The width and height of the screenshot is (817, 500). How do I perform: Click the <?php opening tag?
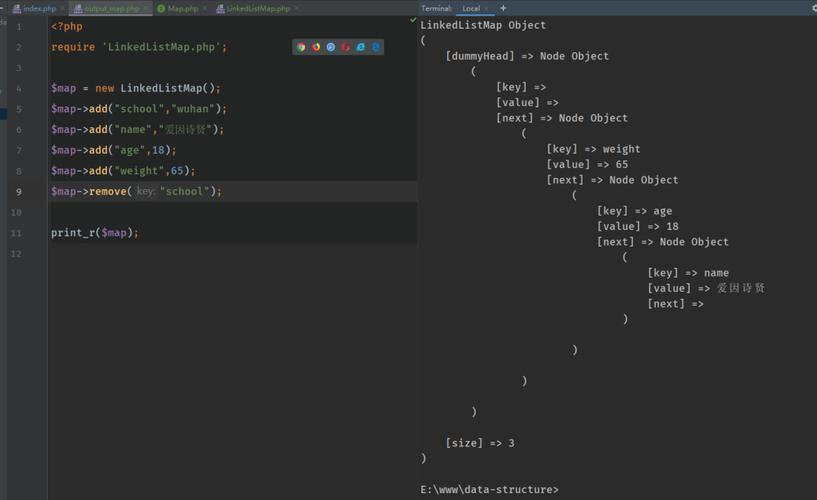click(67, 27)
